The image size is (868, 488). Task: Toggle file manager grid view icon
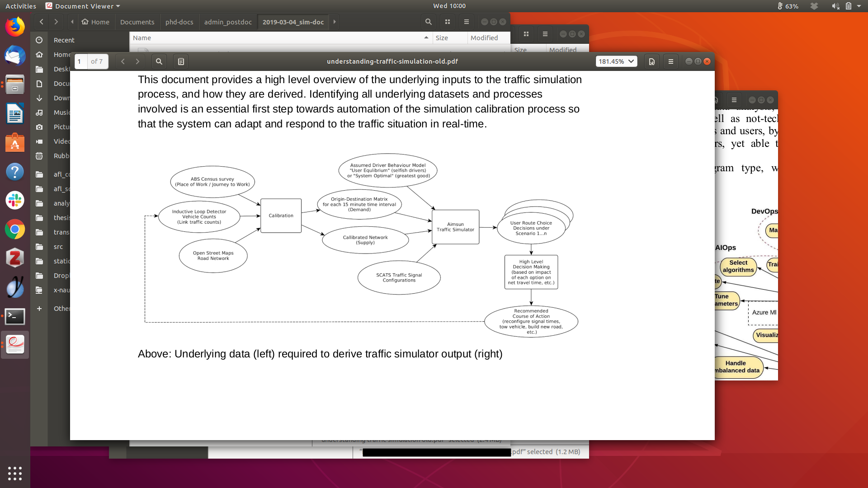(448, 22)
